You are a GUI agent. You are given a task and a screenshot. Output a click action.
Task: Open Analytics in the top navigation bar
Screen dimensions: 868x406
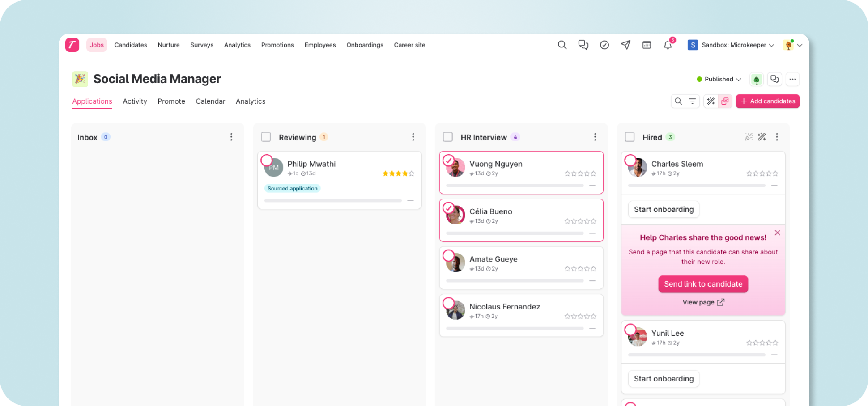(x=237, y=45)
